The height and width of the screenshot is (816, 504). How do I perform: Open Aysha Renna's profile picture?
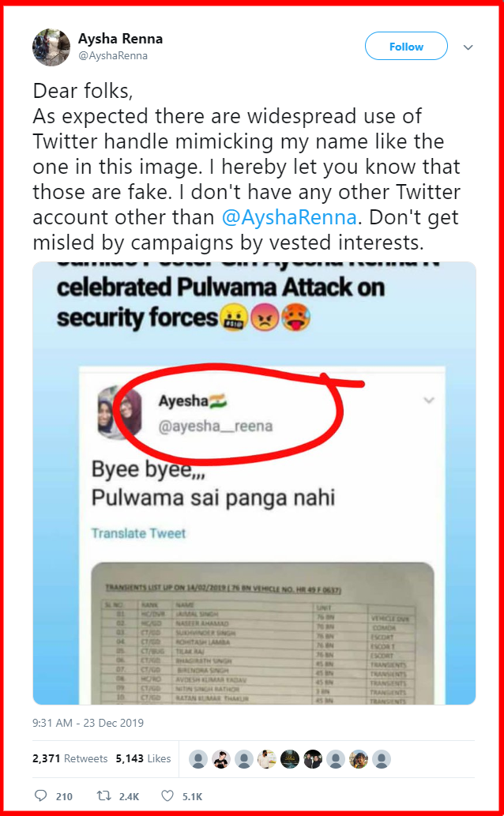[x=51, y=47]
